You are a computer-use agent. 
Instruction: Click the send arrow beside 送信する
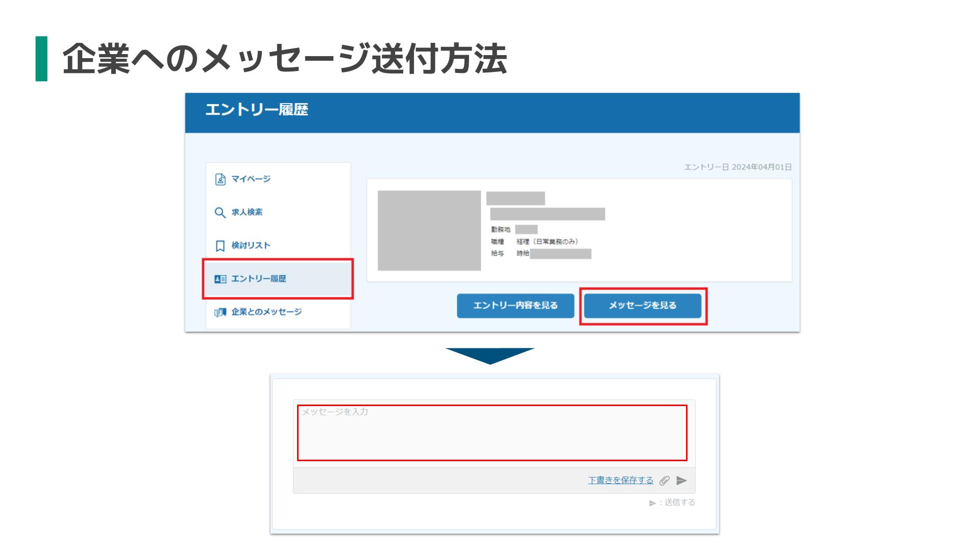(x=653, y=502)
